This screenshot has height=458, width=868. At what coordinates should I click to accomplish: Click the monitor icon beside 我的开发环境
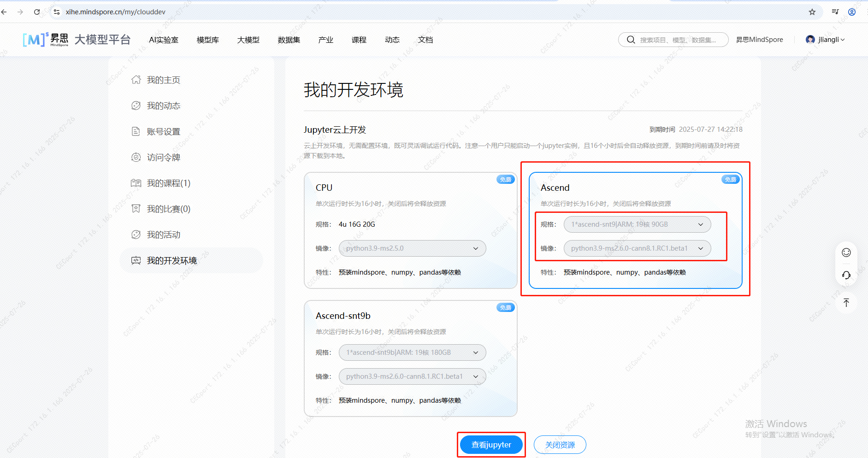[136, 260]
